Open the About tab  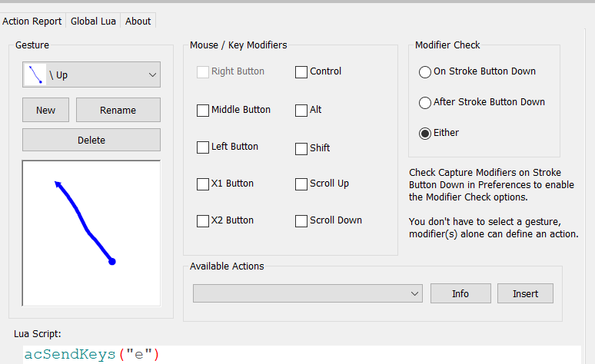click(x=138, y=22)
